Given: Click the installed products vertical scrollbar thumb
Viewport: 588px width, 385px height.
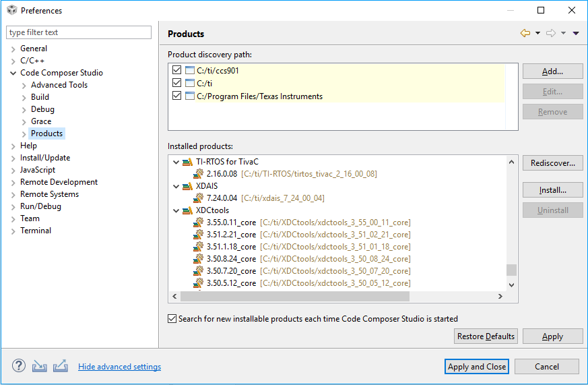Looking at the screenshot, I should pos(511,270).
